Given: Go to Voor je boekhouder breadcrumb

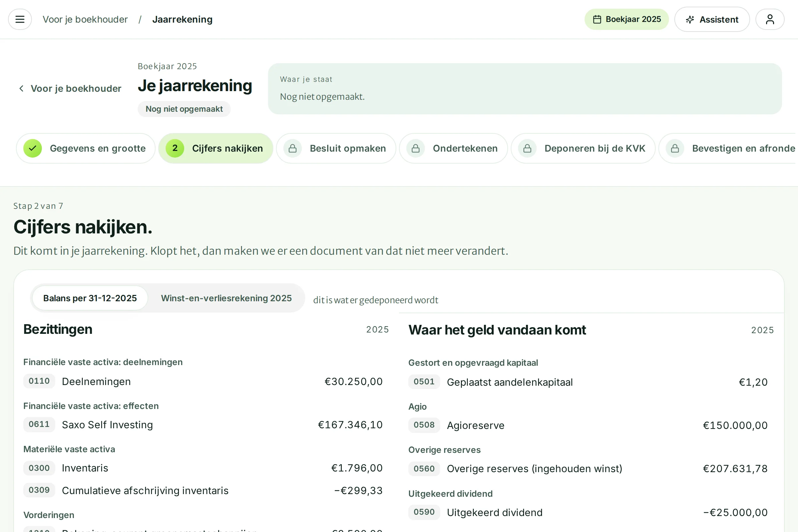Looking at the screenshot, I should 85,19.
